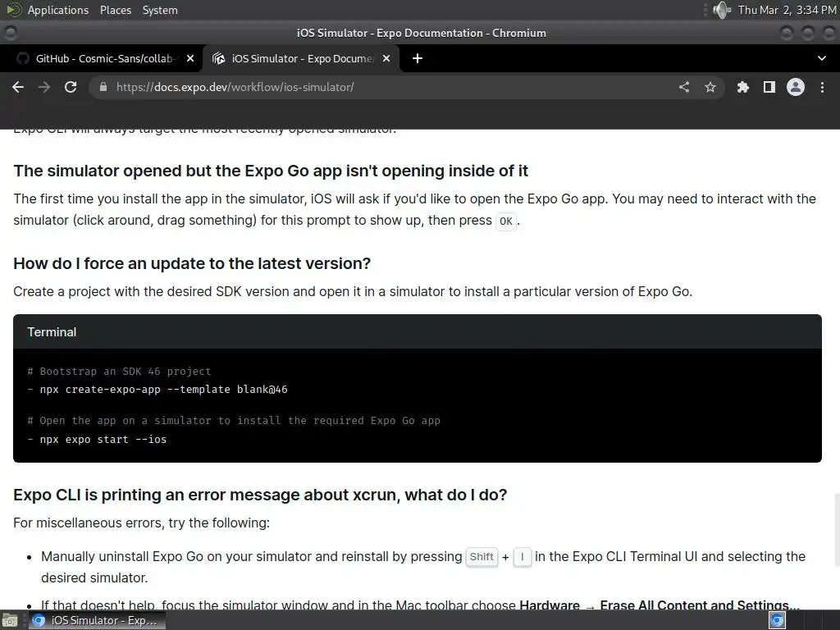Click the Bootstrap an SDK 46 comment
The height and width of the screenshot is (630, 840).
[x=119, y=372]
